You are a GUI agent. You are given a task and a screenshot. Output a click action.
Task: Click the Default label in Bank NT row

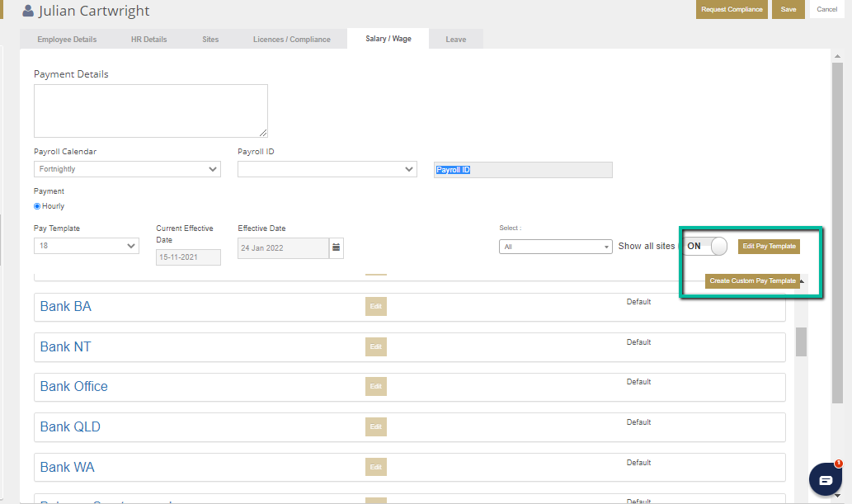[x=638, y=342]
